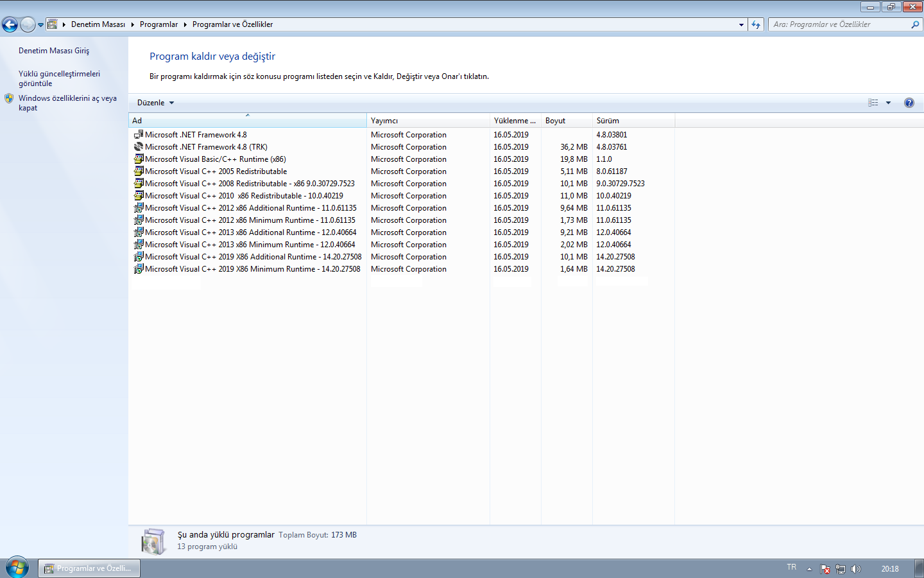This screenshot has height=578, width=924.
Task: Expand the arrow after the Denetim Masası breadcrumb
Action: (x=133, y=24)
